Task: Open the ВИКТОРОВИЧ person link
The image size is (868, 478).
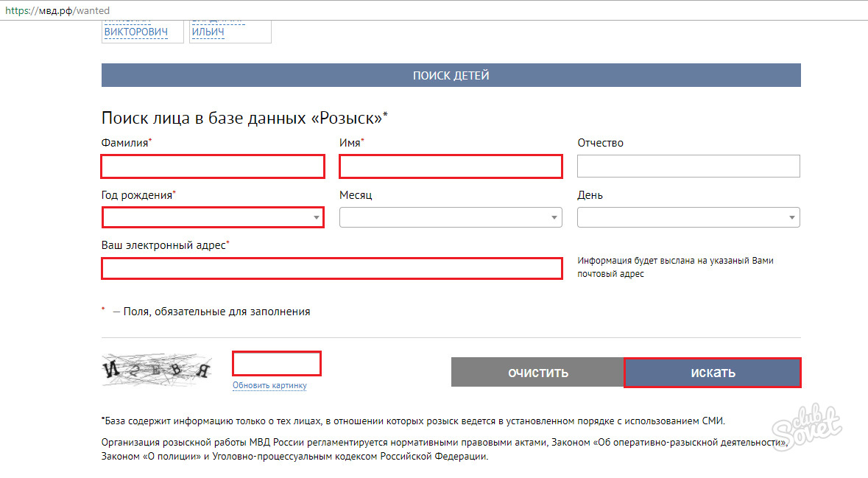Action: pyautogui.click(x=136, y=32)
